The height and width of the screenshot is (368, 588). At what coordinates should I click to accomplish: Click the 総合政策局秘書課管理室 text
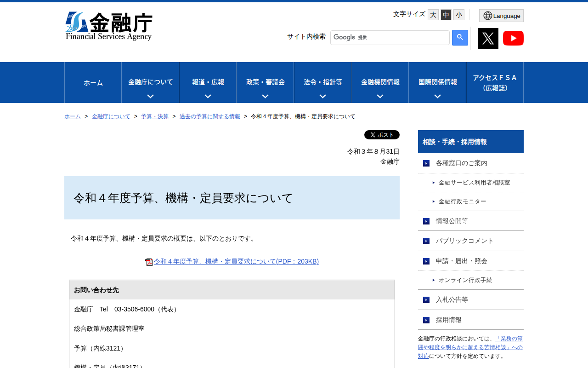click(109, 328)
